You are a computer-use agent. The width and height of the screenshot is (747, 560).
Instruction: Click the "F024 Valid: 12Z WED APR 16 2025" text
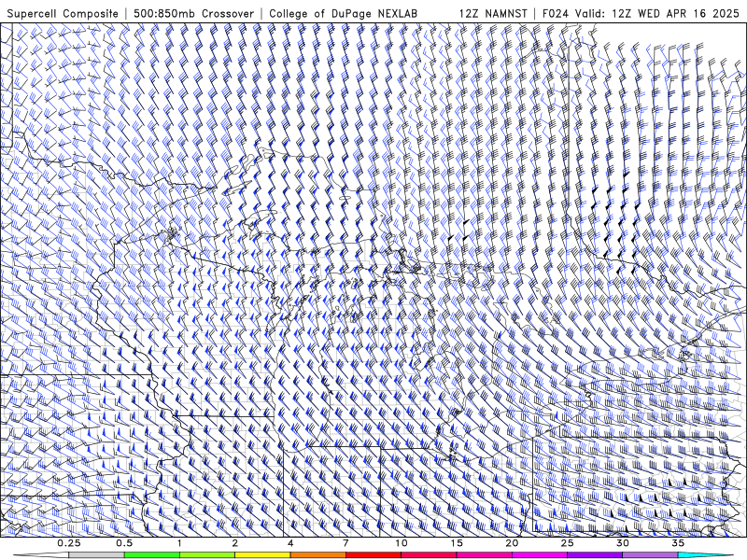click(641, 13)
